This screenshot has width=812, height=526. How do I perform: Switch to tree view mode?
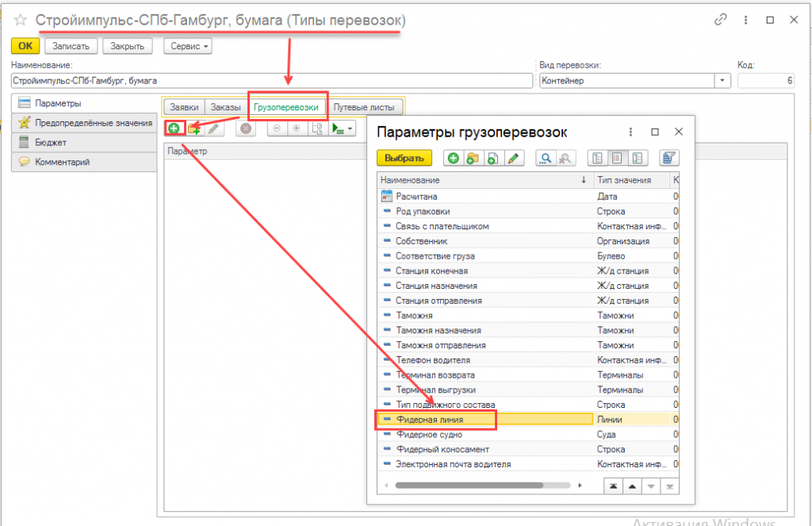[637, 158]
